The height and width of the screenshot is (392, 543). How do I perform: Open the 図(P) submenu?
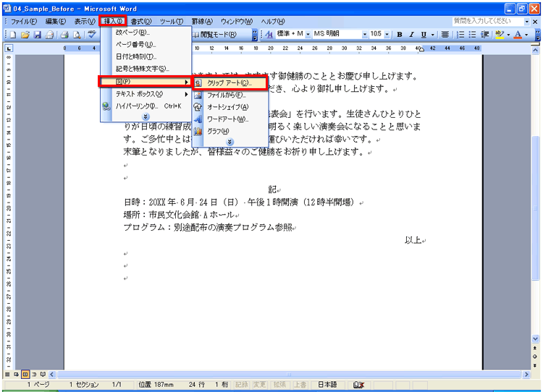(x=146, y=82)
